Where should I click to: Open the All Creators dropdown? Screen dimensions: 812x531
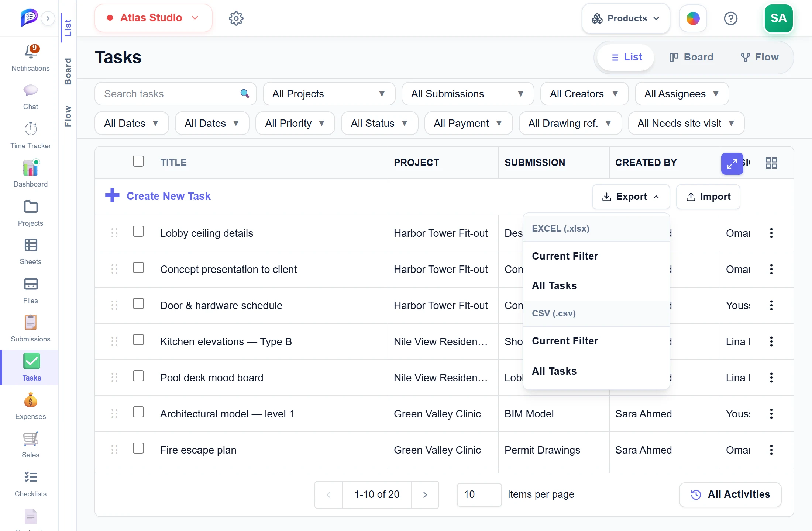(584, 94)
